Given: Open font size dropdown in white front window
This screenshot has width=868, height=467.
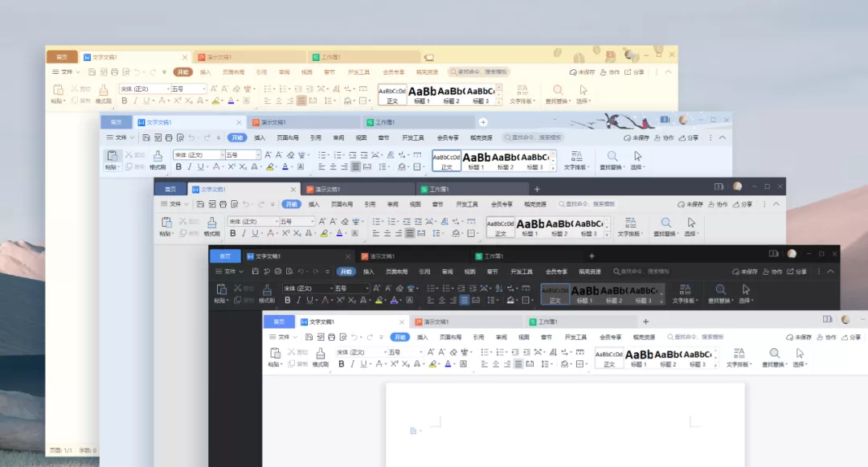Looking at the screenshot, I should pos(420,352).
